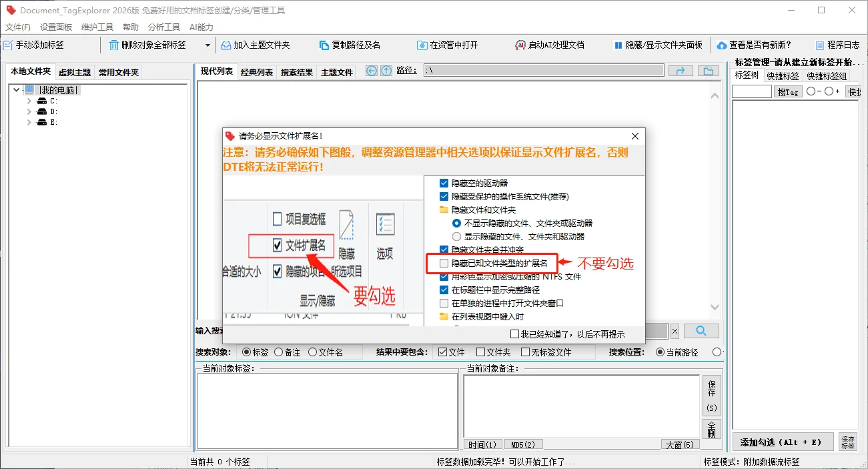This screenshot has width=868, height=469.
Task: Collapse the 我的电脑 tree node
Action: coord(16,90)
